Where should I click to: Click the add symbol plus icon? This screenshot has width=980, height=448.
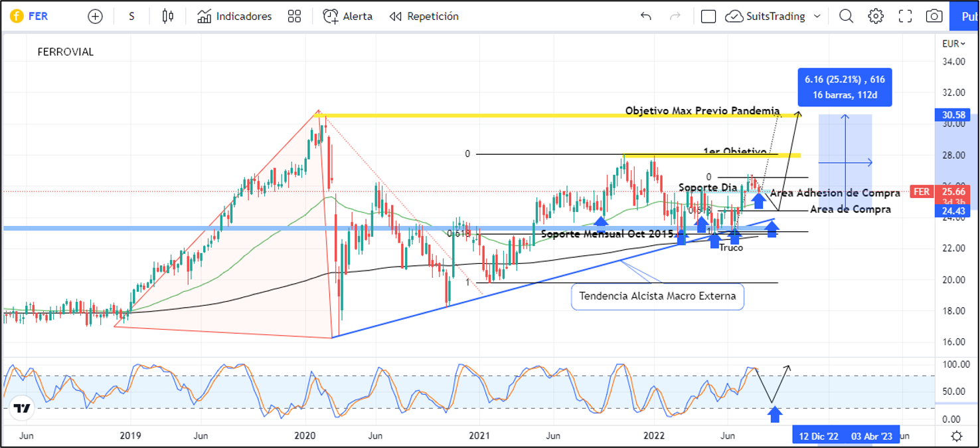coord(95,17)
